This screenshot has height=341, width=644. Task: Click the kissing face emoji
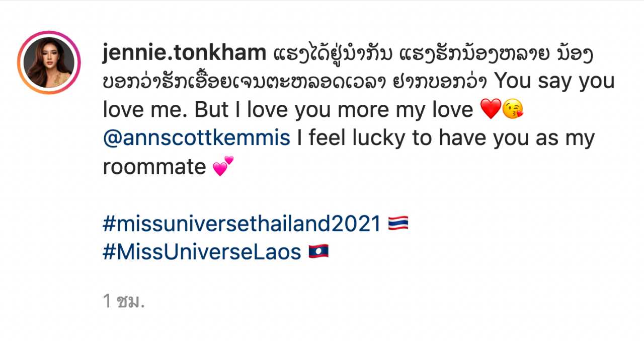coord(513,110)
